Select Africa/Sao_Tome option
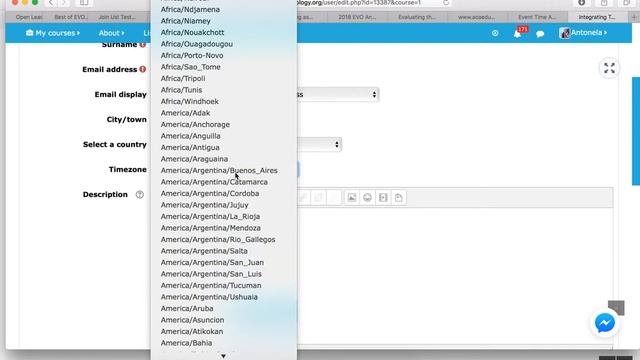The image size is (640, 360). pyautogui.click(x=191, y=67)
